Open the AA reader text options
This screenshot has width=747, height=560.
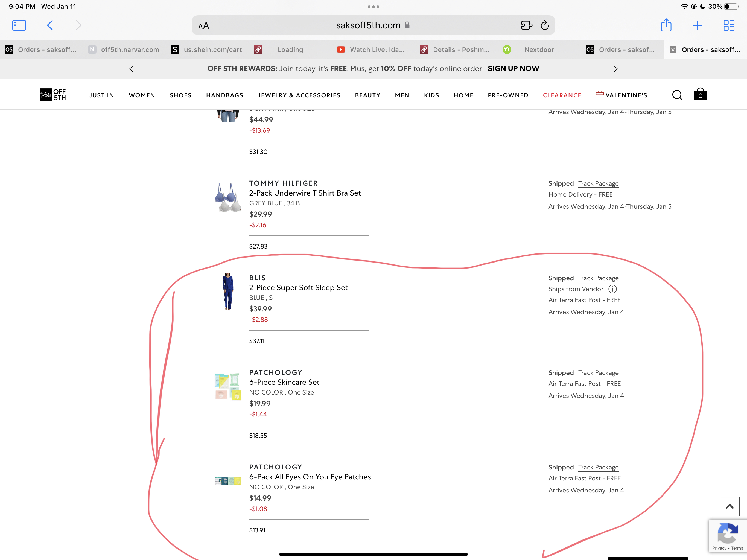tap(204, 26)
